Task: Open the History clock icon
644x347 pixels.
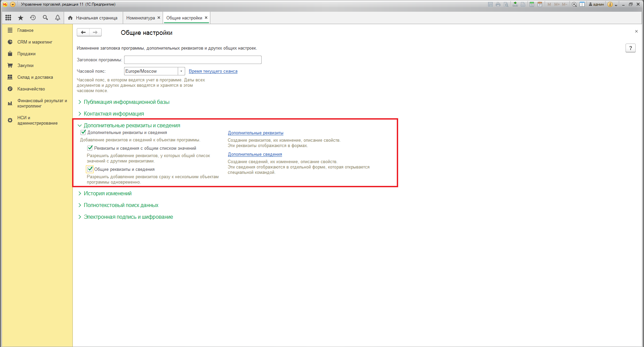Action: 33,18
